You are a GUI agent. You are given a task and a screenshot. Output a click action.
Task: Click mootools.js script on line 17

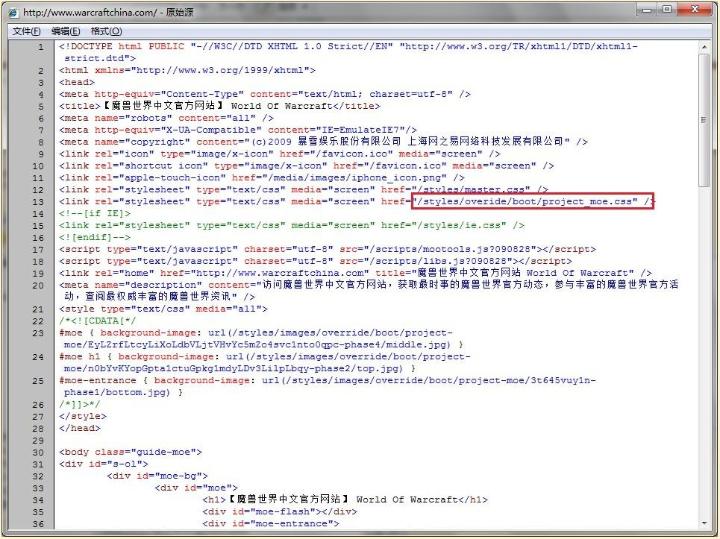(327, 249)
